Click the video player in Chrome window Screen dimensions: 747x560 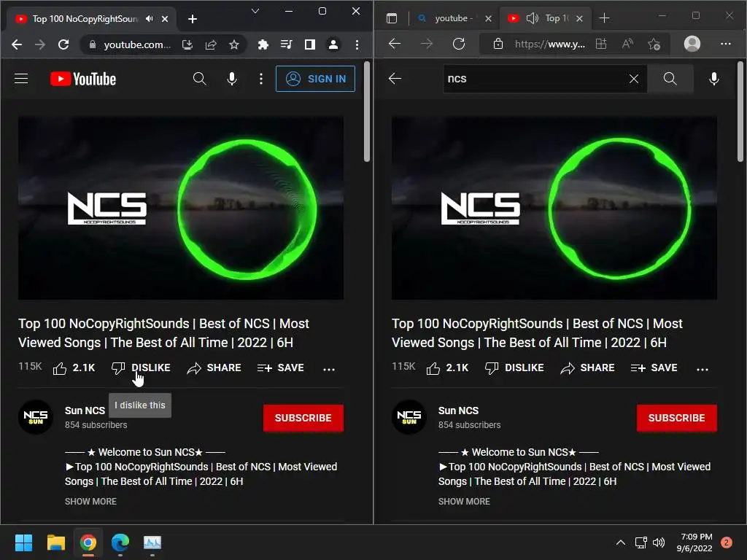click(x=181, y=208)
